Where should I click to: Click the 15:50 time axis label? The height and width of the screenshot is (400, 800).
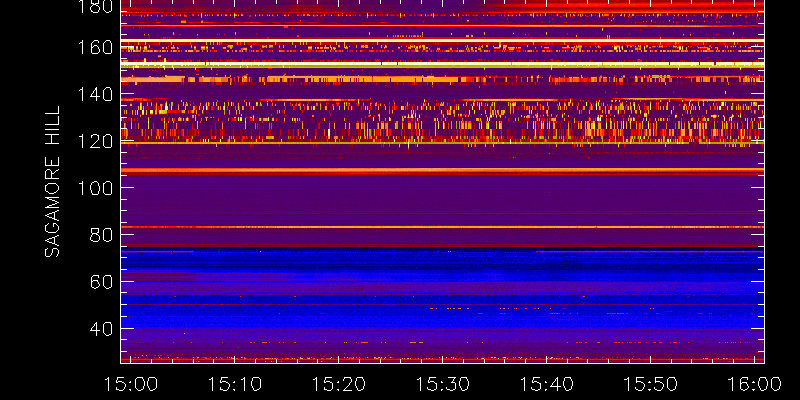[x=651, y=384]
